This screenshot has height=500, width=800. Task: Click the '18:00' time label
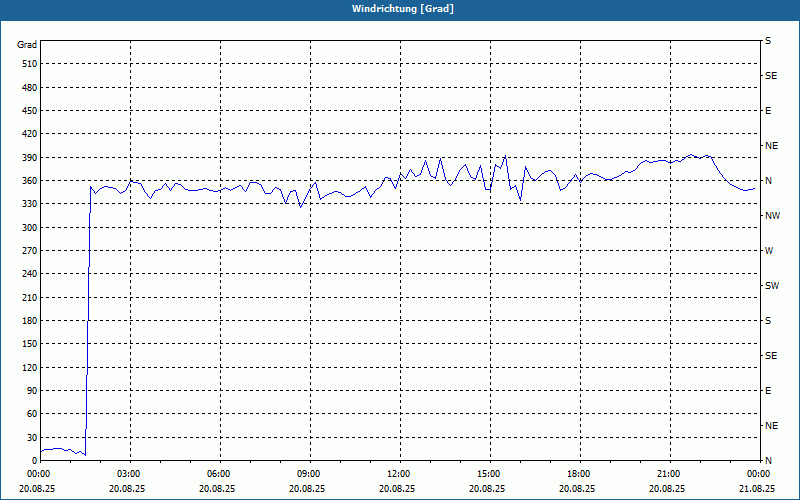click(x=577, y=474)
